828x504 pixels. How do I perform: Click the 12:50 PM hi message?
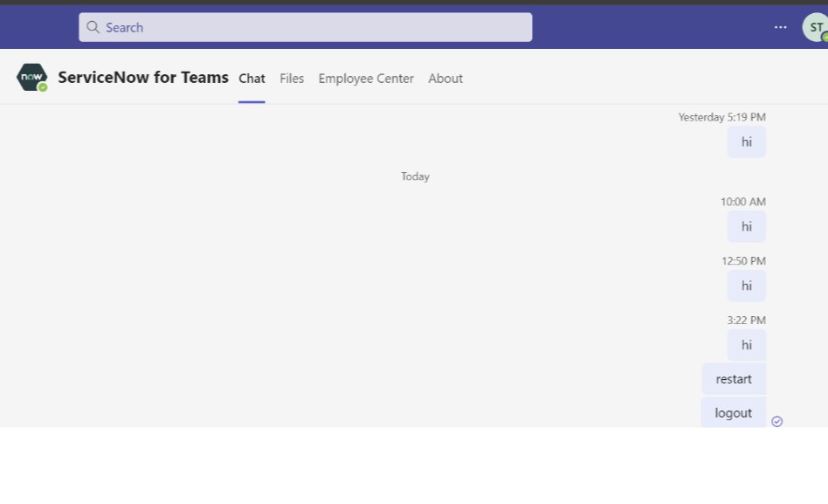click(746, 286)
